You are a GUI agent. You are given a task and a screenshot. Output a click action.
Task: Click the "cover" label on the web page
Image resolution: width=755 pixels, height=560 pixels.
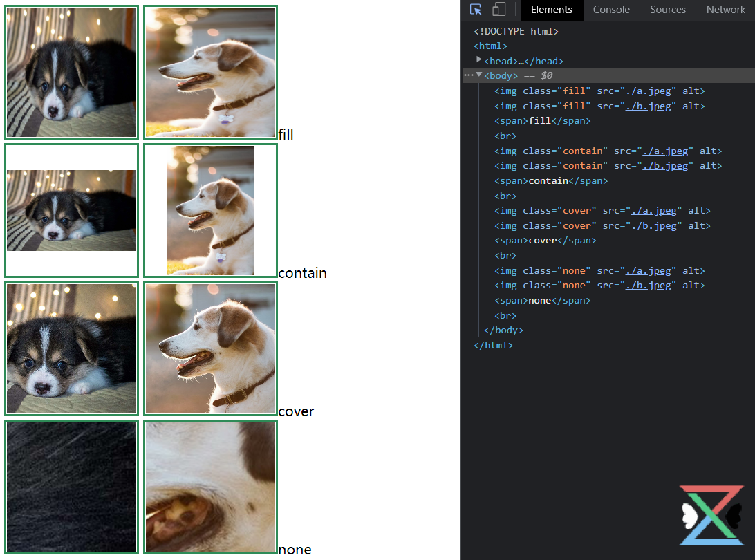click(x=296, y=411)
